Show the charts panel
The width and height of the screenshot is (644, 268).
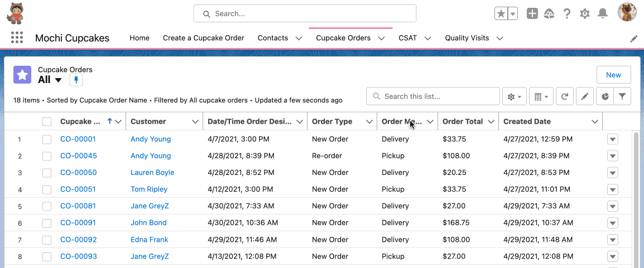[x=605, y=97]
